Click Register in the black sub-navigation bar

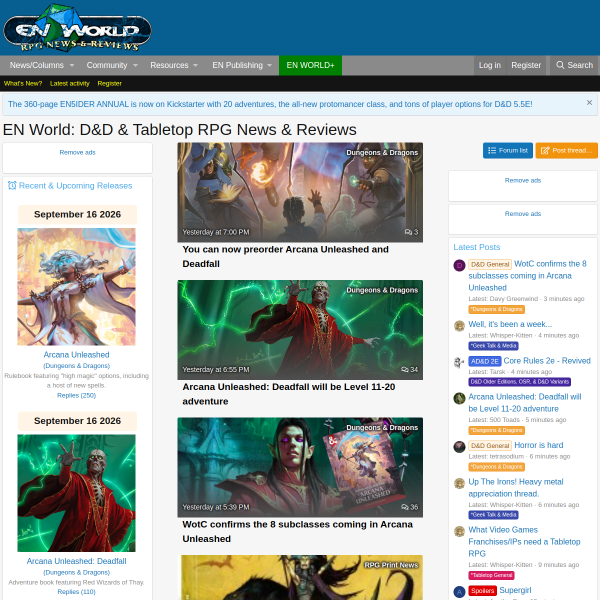(109, 83)
